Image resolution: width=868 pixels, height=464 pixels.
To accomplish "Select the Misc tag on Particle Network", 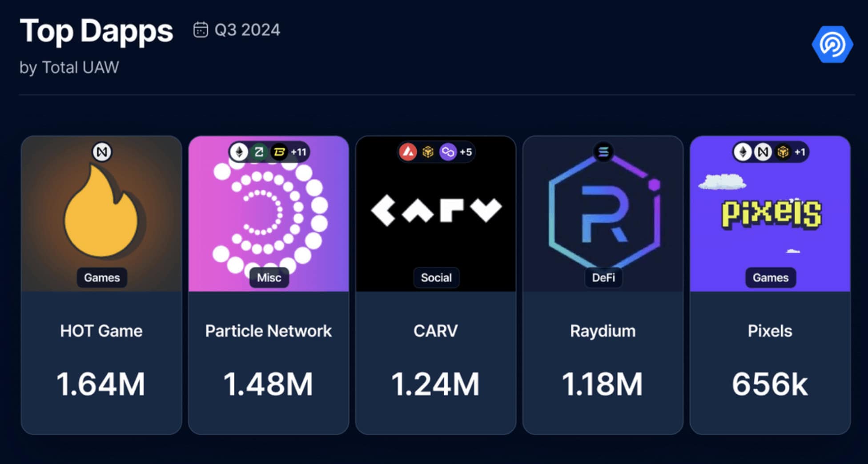I will (x=269, y=278).
